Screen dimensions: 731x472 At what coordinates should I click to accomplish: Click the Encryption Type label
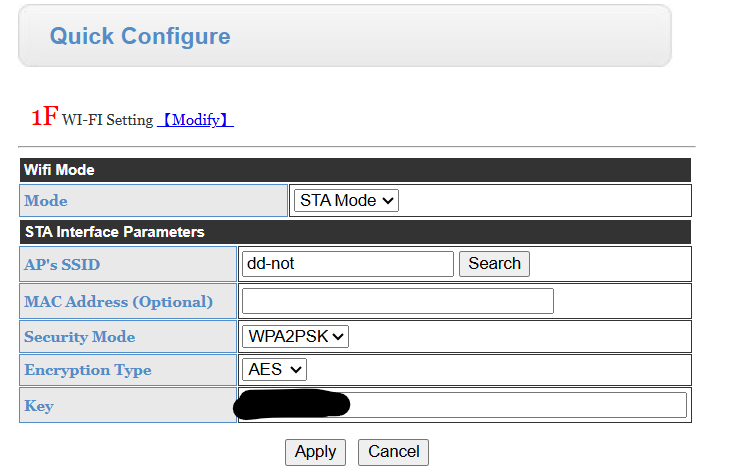(87, 370)
